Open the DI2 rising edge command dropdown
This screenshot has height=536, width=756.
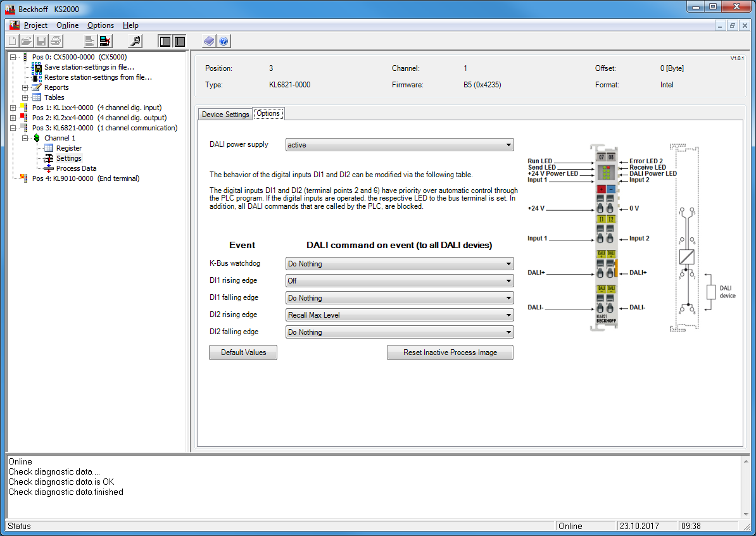(400, 315)
